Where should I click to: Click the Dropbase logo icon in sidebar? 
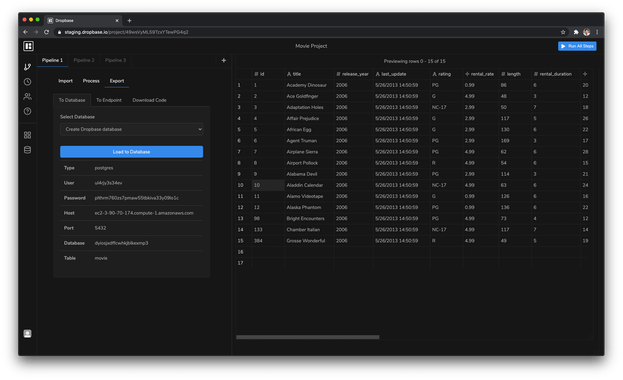point(28,46)
